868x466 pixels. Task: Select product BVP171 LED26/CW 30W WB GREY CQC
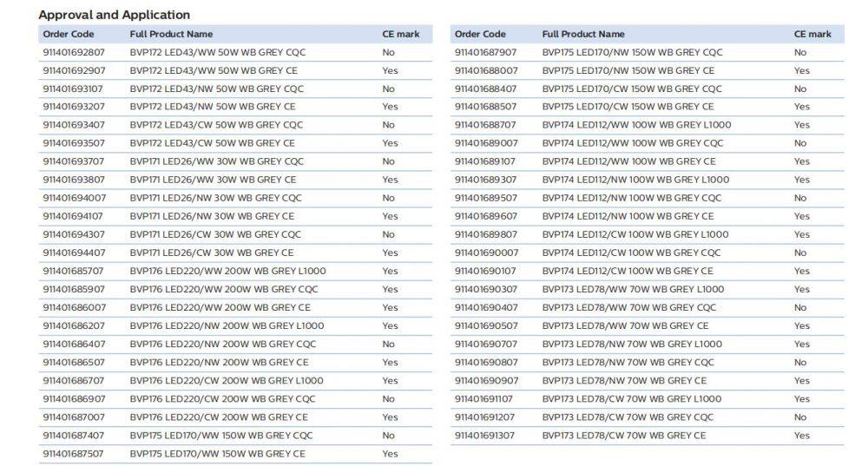pyautogui.click(x=215, y=234)
